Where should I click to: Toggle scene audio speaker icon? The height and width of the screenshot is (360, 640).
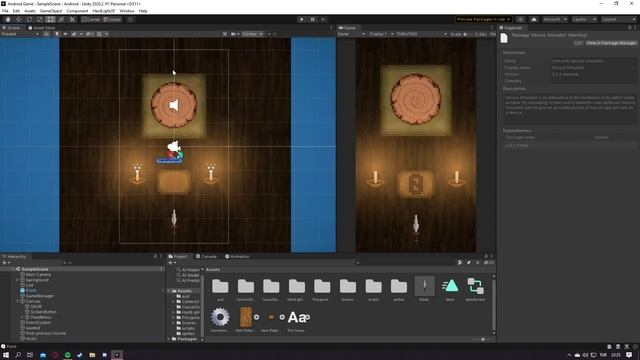[65, 34]
